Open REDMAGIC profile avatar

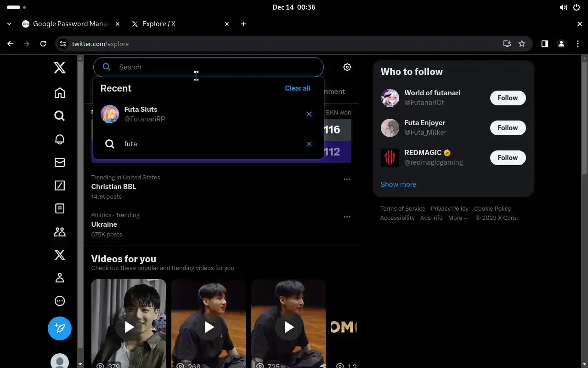(390, 158)
